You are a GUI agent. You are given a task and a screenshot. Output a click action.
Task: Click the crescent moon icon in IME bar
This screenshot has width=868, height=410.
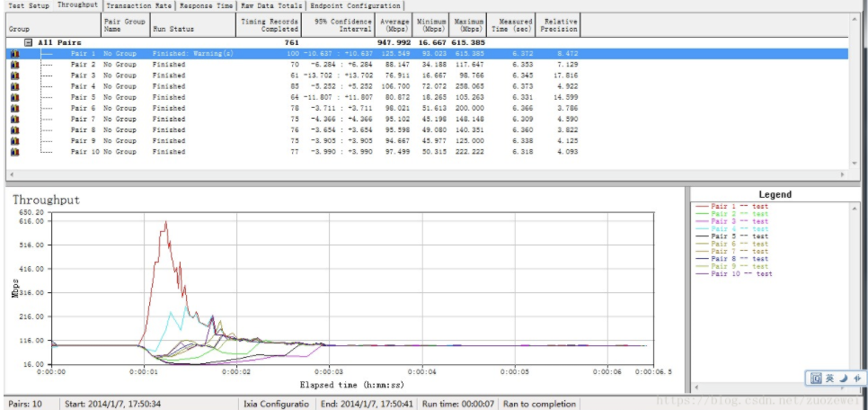pyautogui.click(x=843, y=379)
